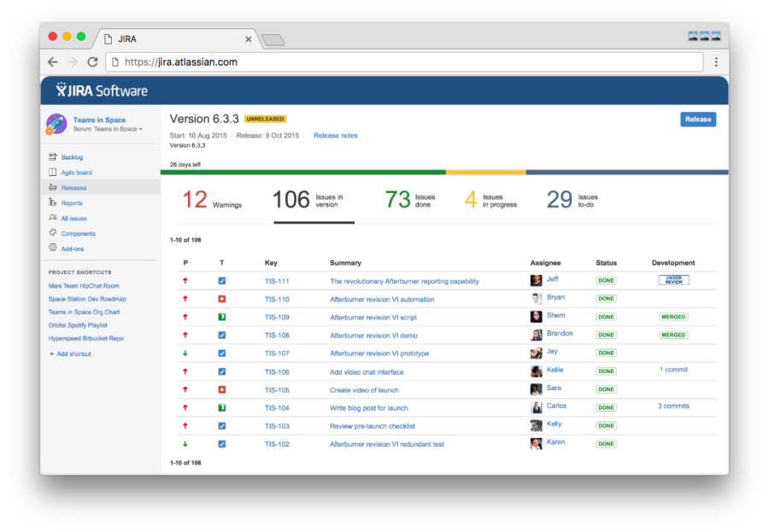Image resolution: width=769 pixels, height=532 pixels.
Task: Open Orbital Spotify Playlist shortcut
Action: 78,325
